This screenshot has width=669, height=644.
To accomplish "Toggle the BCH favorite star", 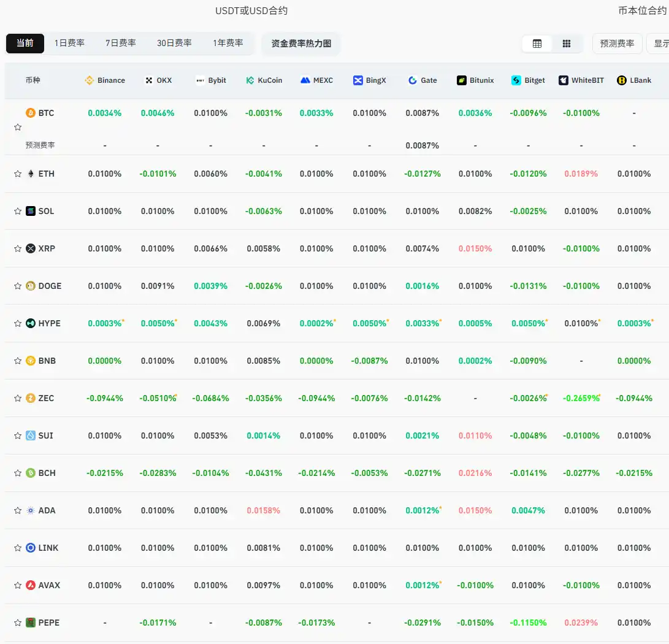I will (18, 473).
